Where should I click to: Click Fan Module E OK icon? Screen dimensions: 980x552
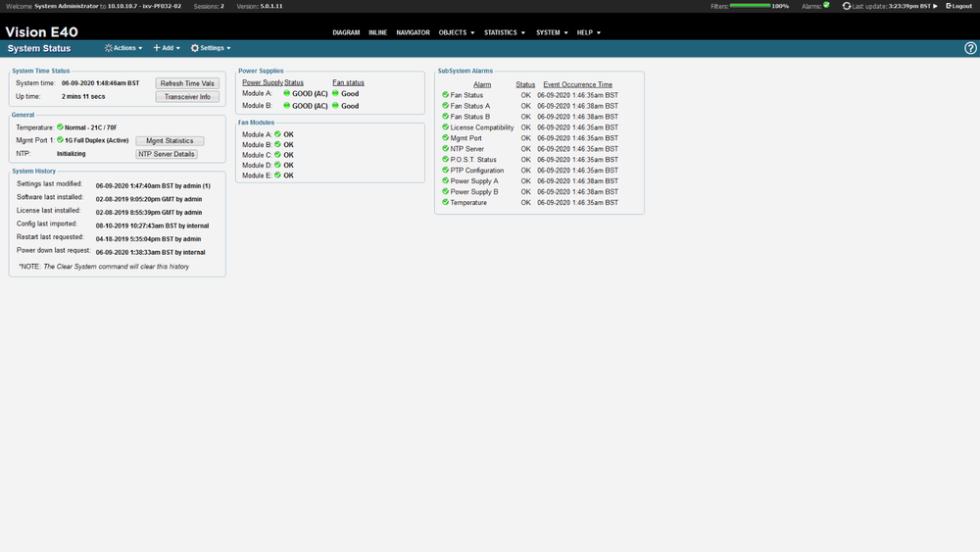pyautogui.click(x=277, y=176)
